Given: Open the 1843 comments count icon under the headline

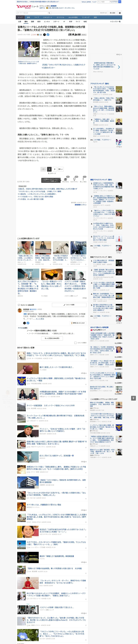Looking at the screenshot, I should (x=34, y=35).
